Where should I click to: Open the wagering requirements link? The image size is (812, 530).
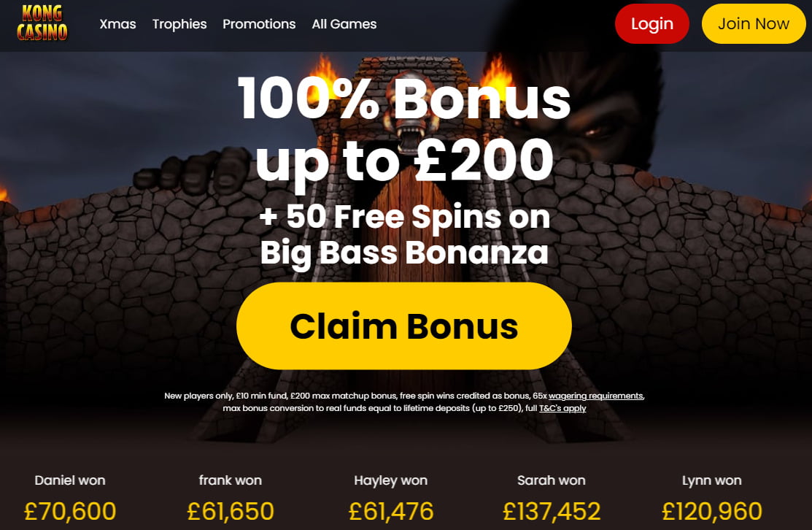595,396
